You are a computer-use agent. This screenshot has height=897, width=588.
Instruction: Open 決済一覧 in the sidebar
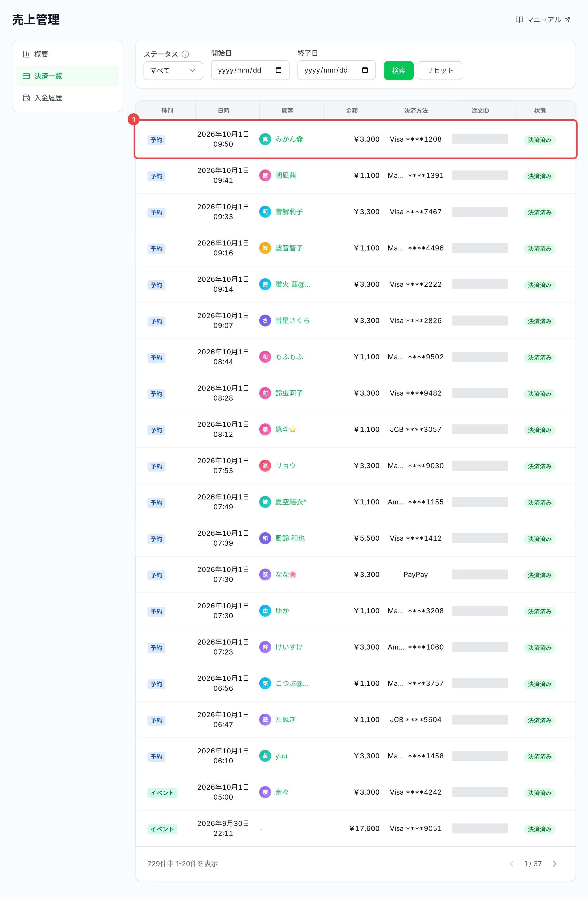68,76
